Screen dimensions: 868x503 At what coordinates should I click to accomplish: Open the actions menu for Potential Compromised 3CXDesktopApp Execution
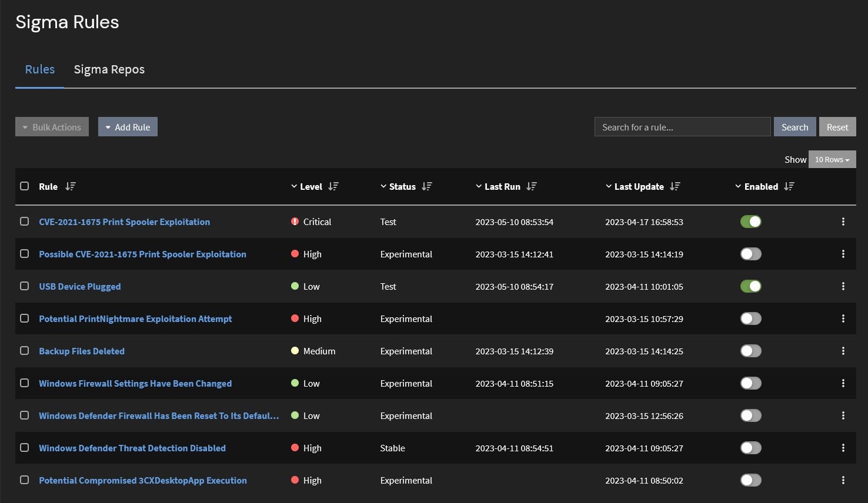(x=843, y=480)
